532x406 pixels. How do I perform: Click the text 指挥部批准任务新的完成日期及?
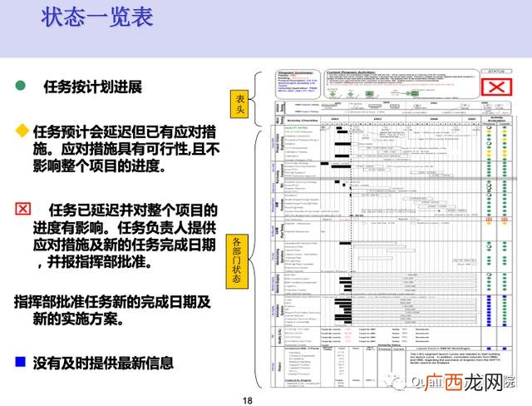(x=112, y=302)
